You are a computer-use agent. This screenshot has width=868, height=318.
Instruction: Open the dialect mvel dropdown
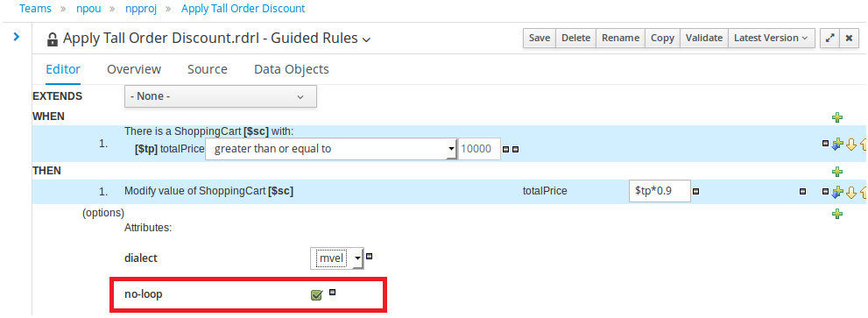coord(336,258)
